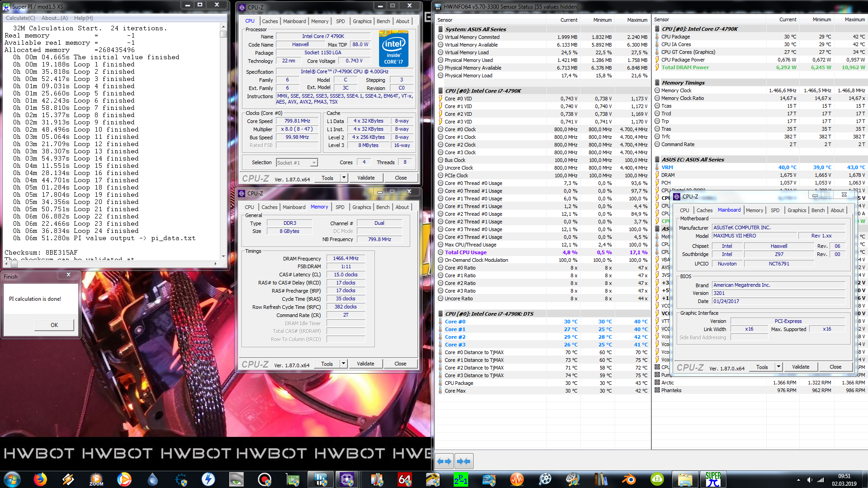This screenshot has height=488, width=868.
Task: Click Super PI horizontal scrollbar left arrow
Action: tap(7, 264)
